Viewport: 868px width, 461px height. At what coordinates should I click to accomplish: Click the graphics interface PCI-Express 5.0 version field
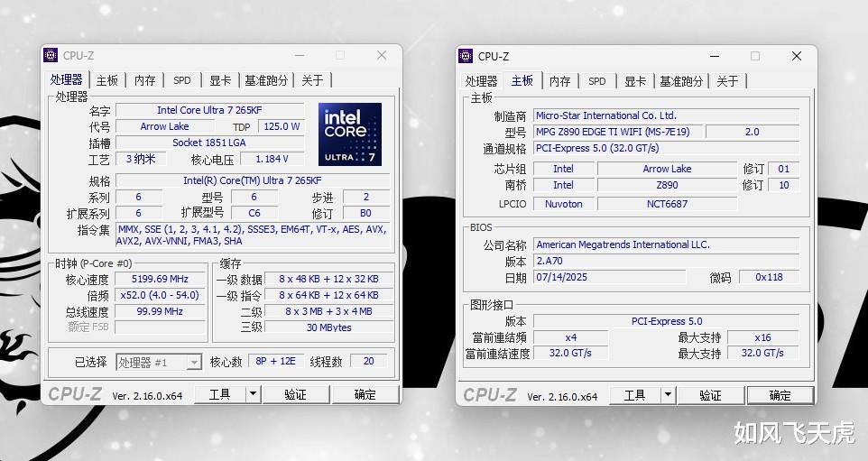(x=667, y=321)
